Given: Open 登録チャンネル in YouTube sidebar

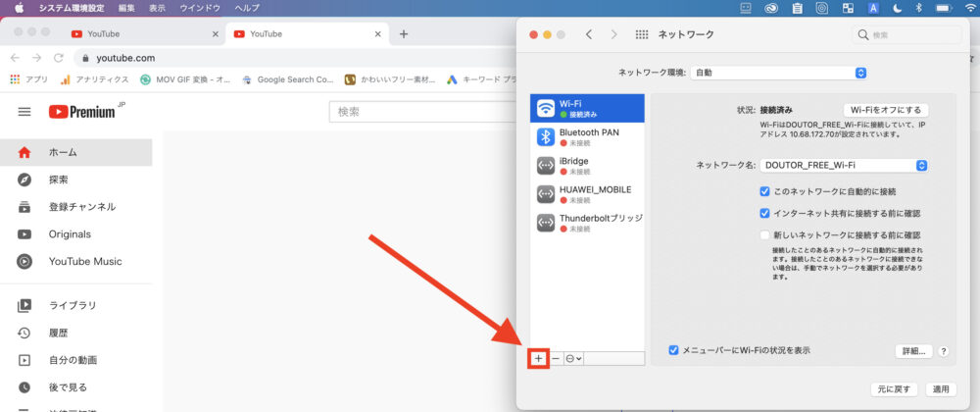Looking at the screenshot, I should tap(76, 206).
